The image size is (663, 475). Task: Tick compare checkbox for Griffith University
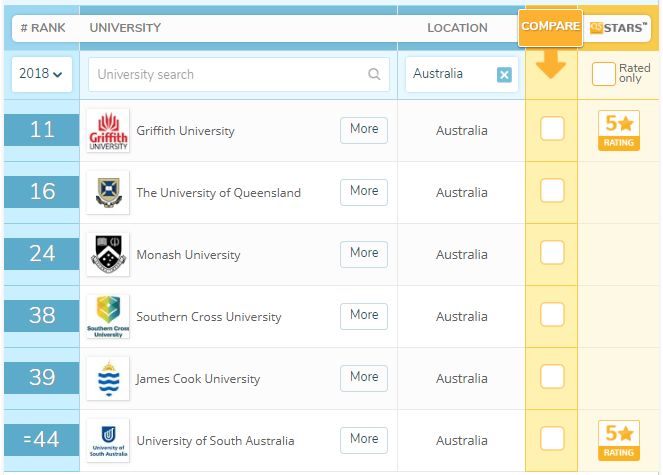coord(552,129)
